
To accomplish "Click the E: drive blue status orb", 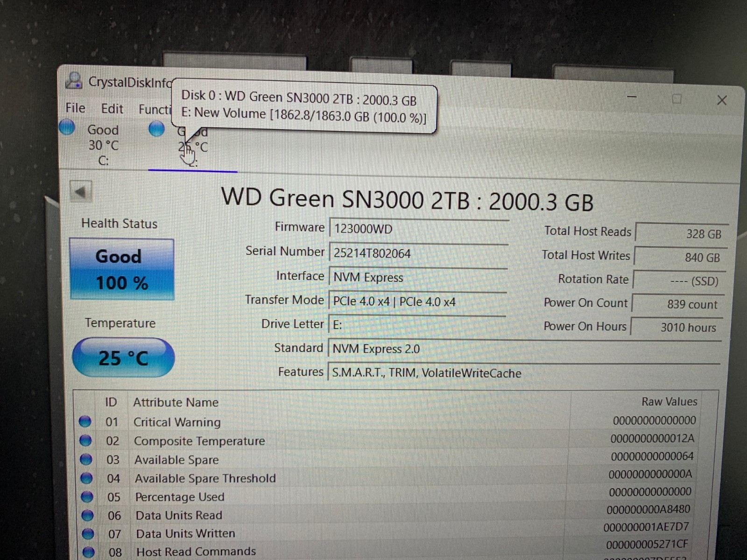I will point(156,129).
